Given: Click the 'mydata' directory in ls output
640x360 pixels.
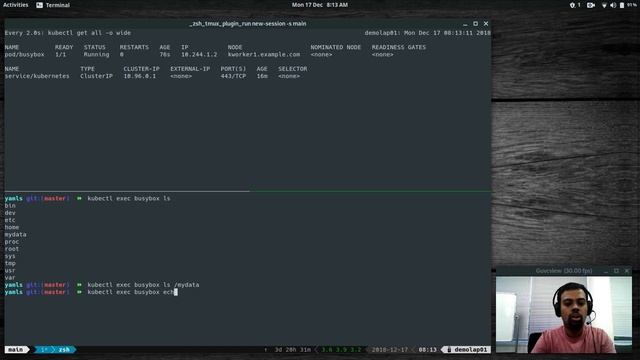Looking at the screenshot, I should pos(16,234).
